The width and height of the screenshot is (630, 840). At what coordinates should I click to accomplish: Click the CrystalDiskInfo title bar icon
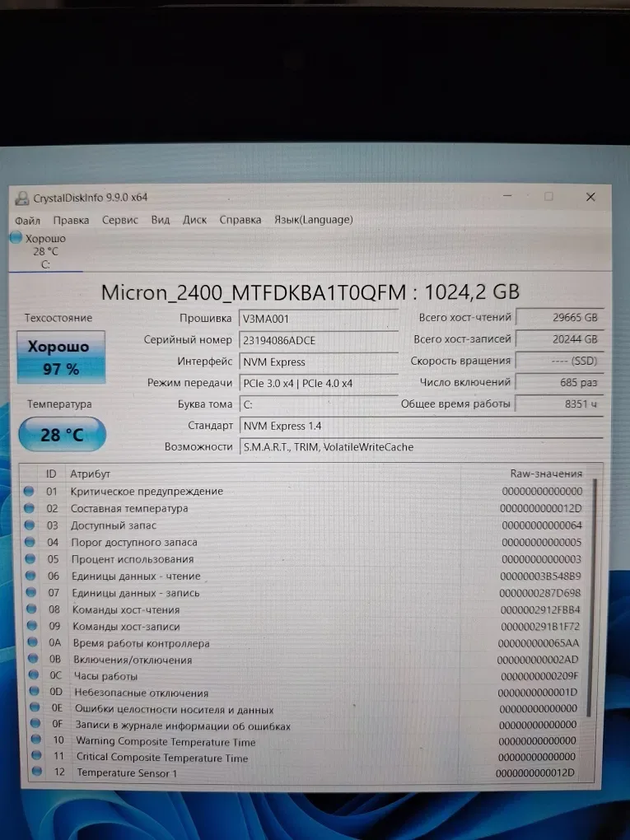(x=22, y=198)
